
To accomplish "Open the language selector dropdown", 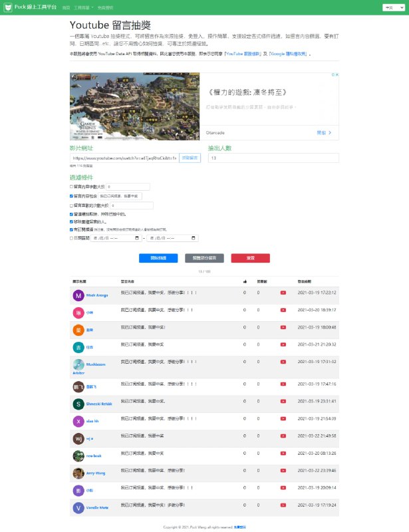I will [394, 7].
